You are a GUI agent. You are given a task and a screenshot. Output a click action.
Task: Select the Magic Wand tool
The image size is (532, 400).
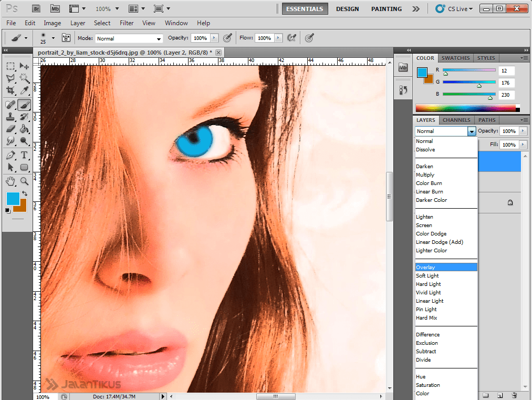click(x=24, y=78)
